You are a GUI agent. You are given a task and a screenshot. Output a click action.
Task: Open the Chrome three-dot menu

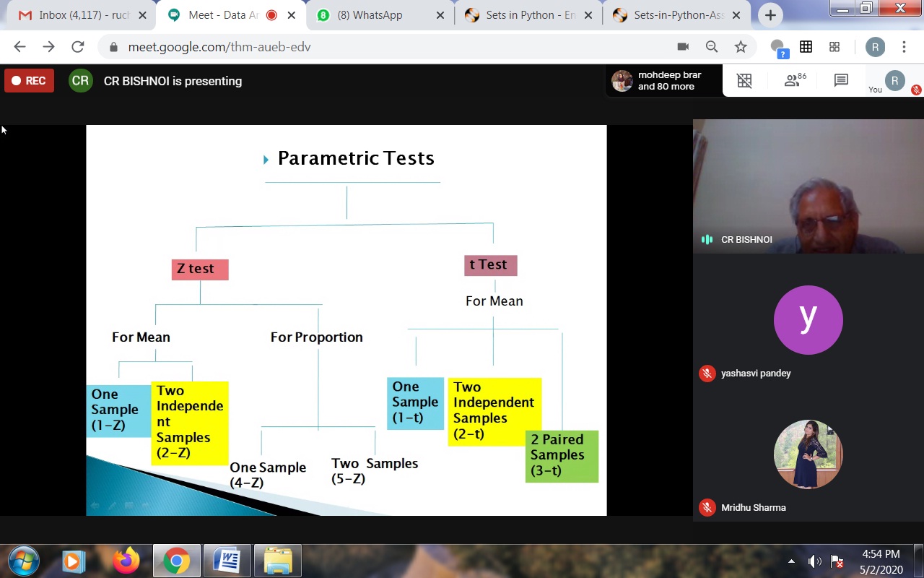pyautogui.click(x=904, y=47)
